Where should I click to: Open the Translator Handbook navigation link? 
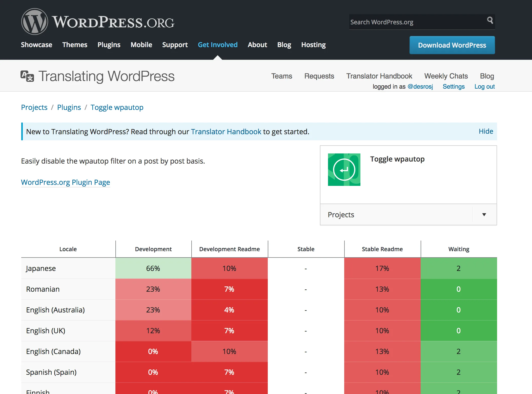tap(379, 76)
